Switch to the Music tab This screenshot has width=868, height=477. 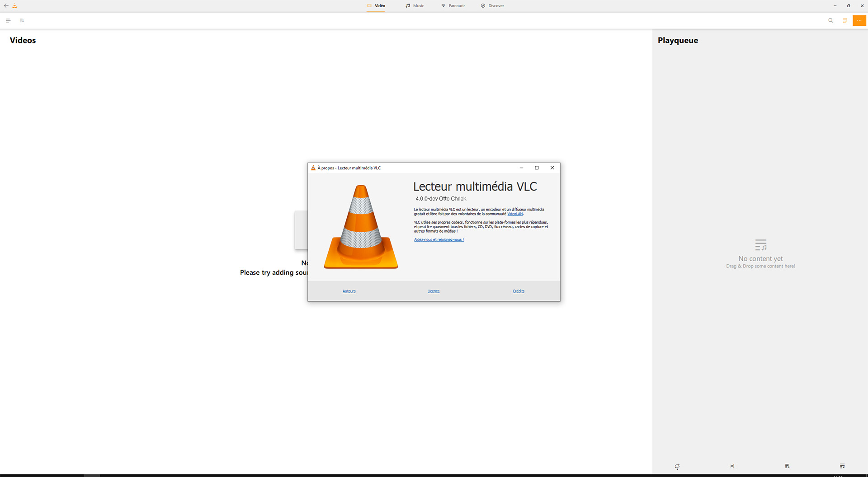coord(415,6)
